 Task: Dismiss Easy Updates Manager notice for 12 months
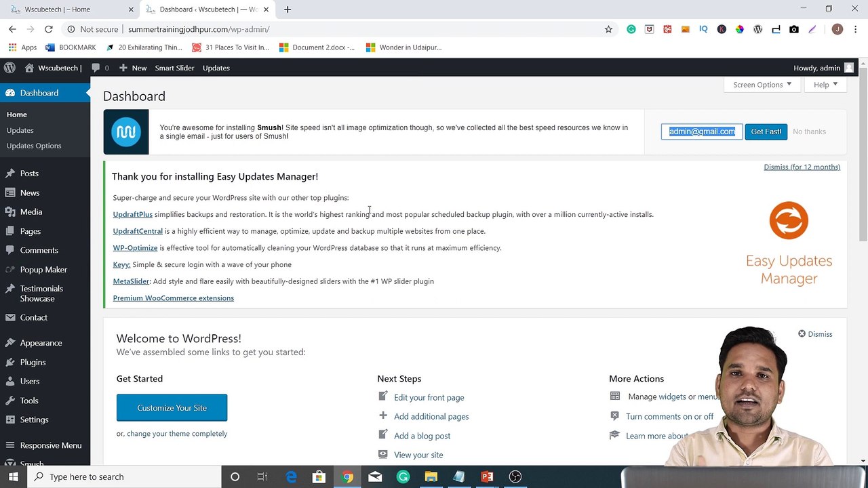tap(802, 167)
